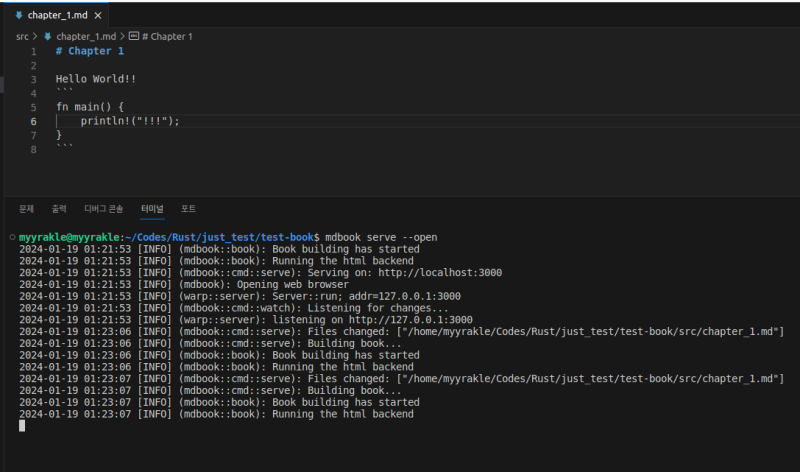Switch to the 포트 (Ports) panel tab

[188, 209]
